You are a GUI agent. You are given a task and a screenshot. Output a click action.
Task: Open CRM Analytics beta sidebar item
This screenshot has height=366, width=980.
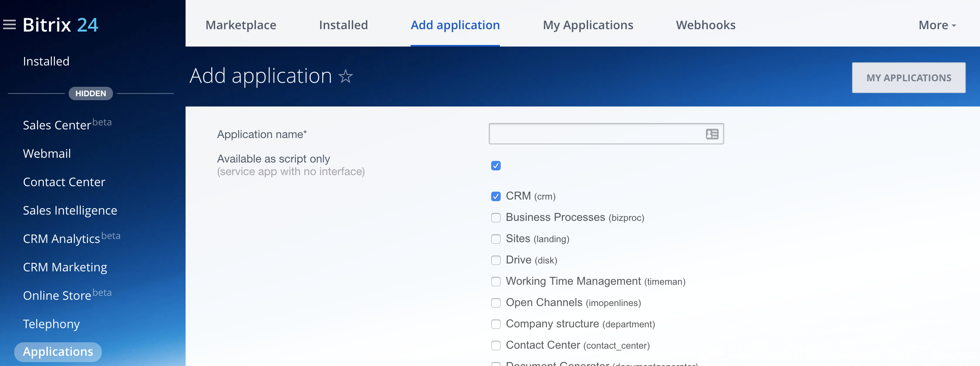[x=71, y=238]
